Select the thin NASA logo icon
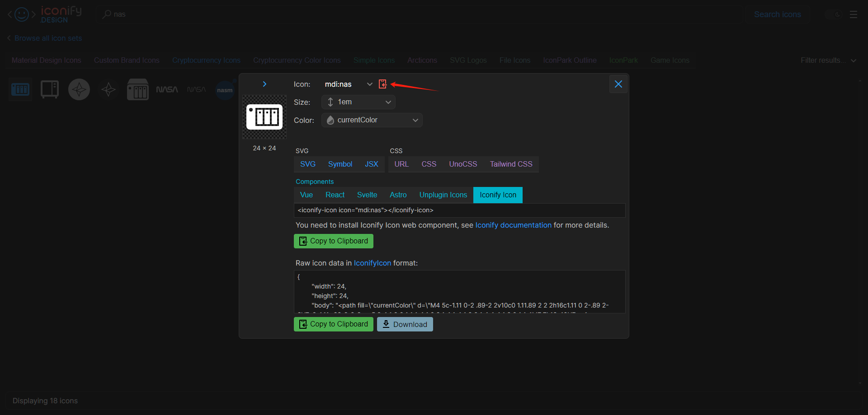The height and width of the screenshot is (415, 868). (197, 89)
